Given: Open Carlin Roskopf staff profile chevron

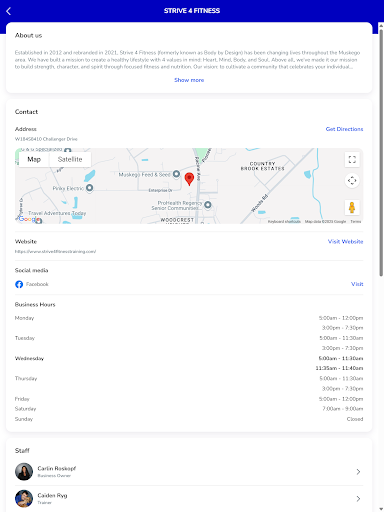Looking at the screenshot, I should [358, 472].
